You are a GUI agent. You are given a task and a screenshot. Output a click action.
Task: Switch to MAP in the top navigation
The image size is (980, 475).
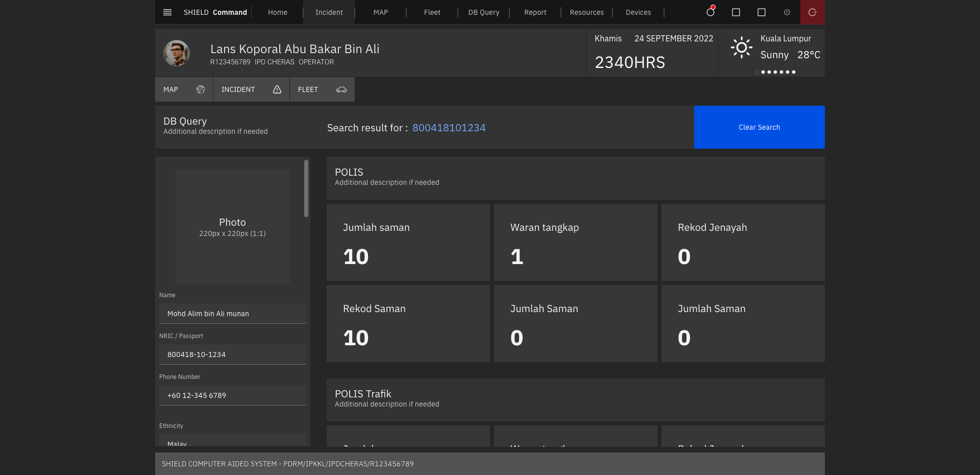[x=381, y=12]
